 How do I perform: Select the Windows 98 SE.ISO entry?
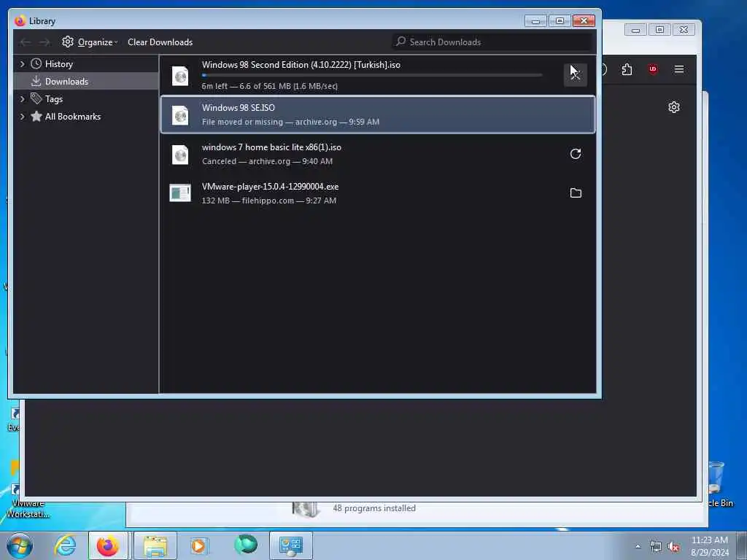click(x=378, y=114)
